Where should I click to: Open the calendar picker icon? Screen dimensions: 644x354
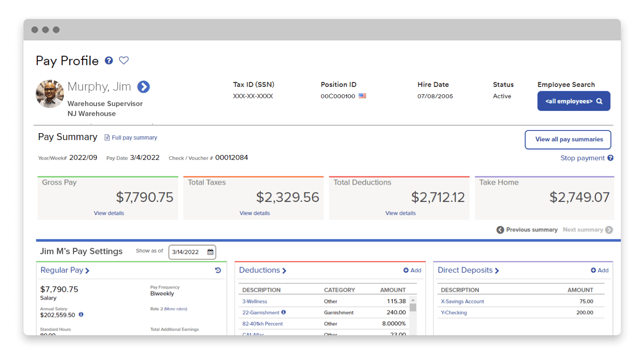[x=210, y=252]
